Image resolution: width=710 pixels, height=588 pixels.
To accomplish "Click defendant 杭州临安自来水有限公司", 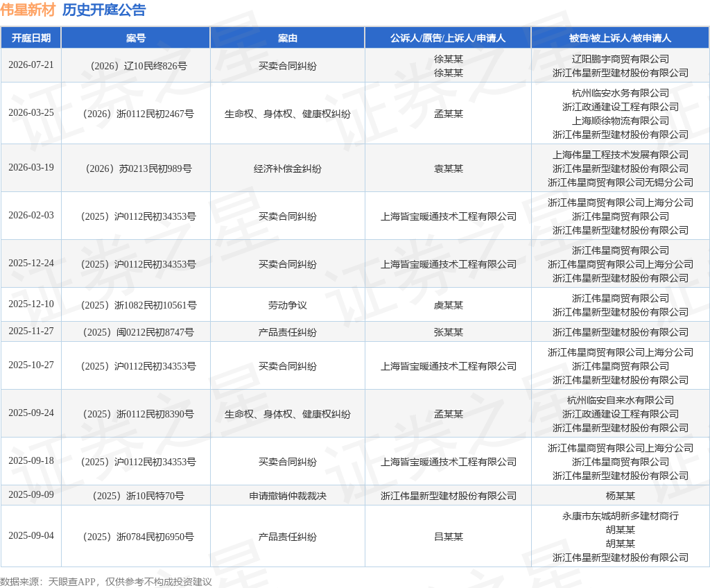I will [621, 400].
